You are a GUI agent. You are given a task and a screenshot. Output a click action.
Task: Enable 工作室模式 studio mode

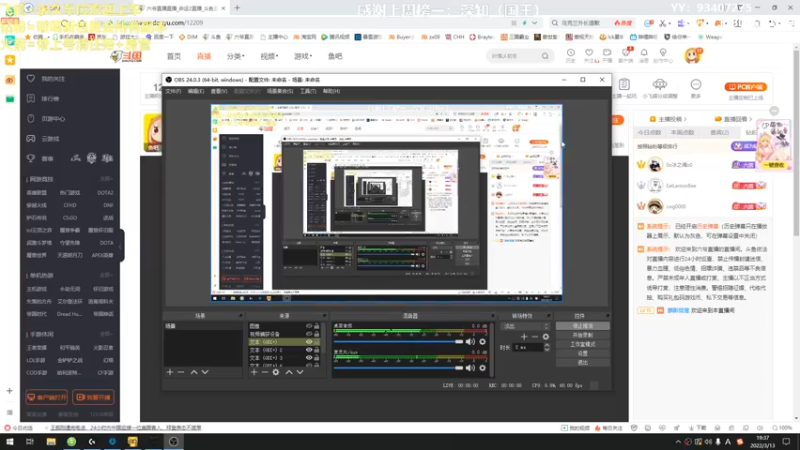point(582,344)
